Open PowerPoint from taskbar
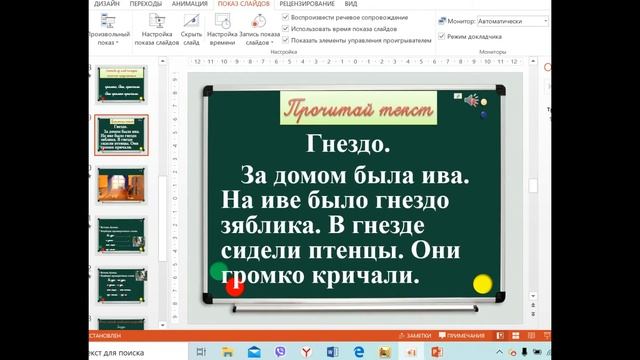Image resolution: width=640 pixels, height=360 pixels. coord(437,352)
